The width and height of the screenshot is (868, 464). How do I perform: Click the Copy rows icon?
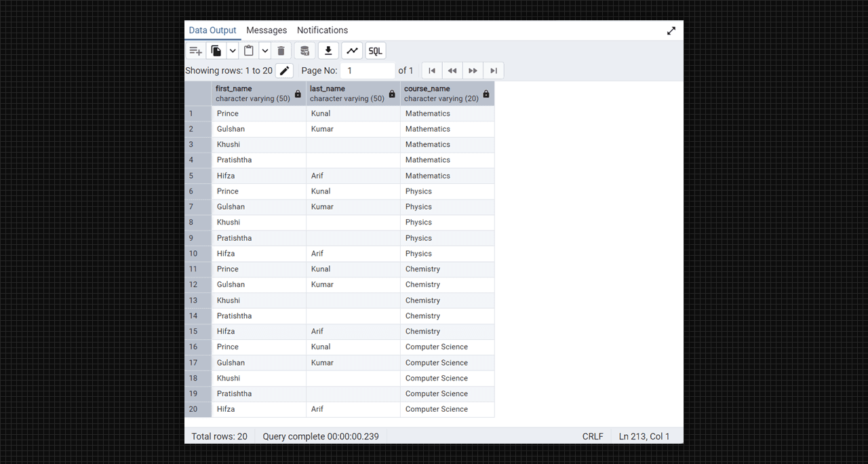[x=216, y=51]
